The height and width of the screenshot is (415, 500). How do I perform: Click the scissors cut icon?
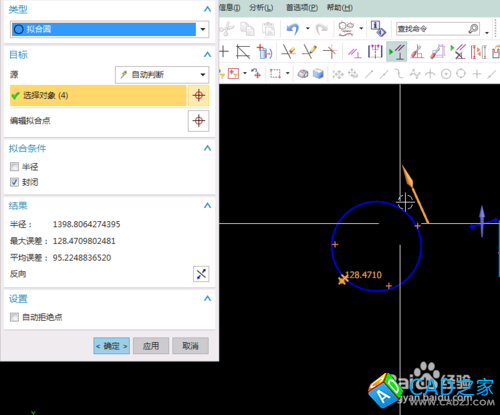click(x=227, y=29)
